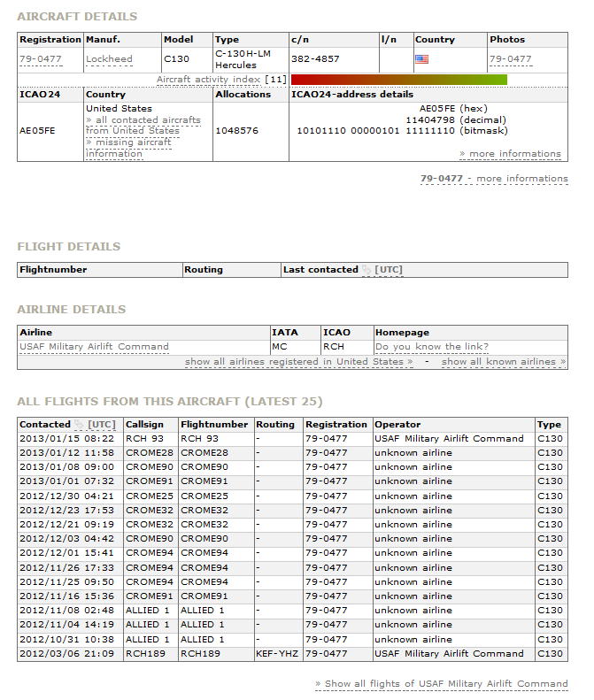
Task: Click the UTC link in all-flights table header
Action: 102,425
